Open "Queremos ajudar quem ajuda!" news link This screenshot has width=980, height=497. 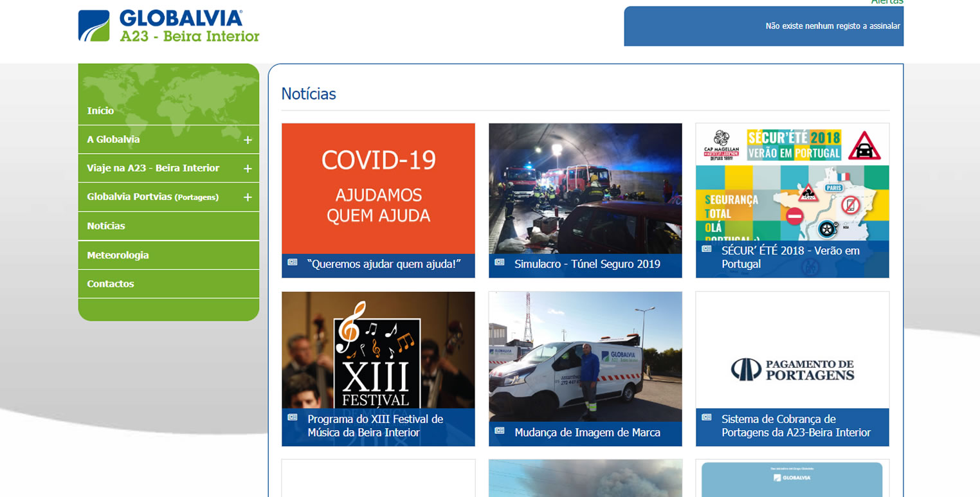(385, 264)
